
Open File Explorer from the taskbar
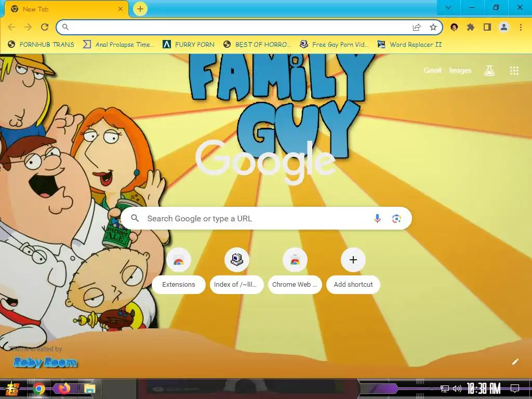[x=89, y=389]
